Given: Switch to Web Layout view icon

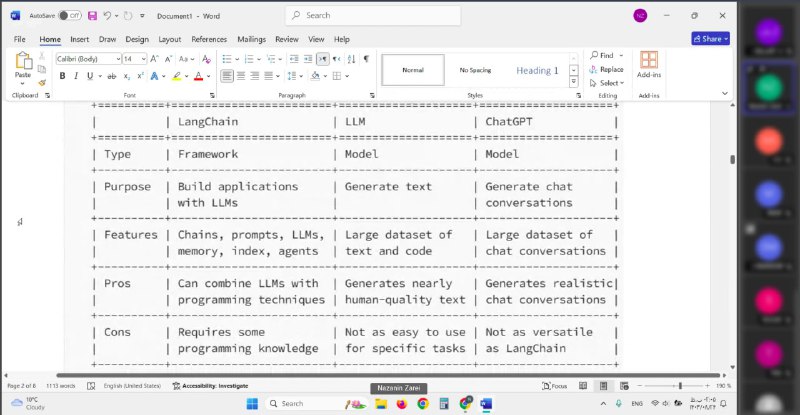Looking at the screenshot, I should [624, 386].
